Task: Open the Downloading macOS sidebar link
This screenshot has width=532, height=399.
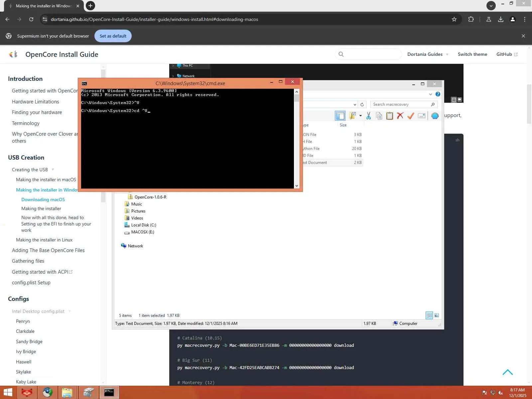Action: coord(43,199)
